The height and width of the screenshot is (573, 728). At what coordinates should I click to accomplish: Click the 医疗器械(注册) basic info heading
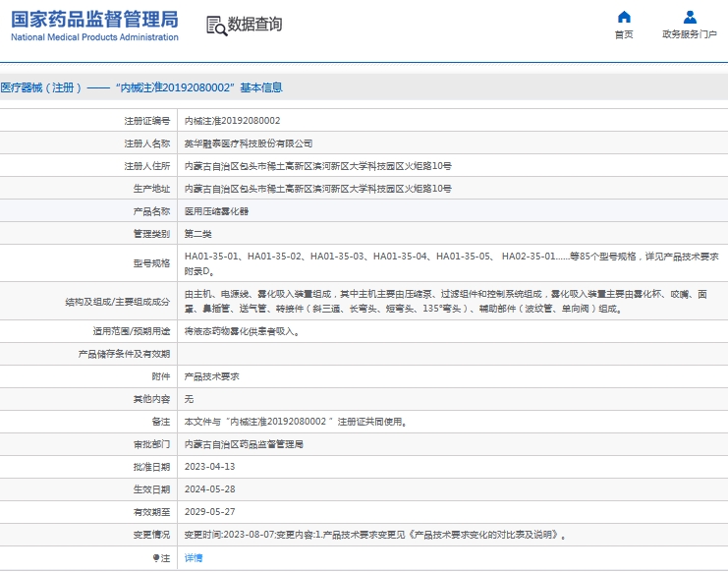141,87
